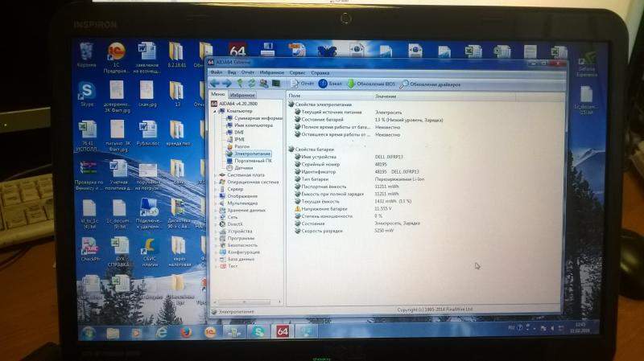Open the Файл menu
644x361 pixels.
coord(216,72)
